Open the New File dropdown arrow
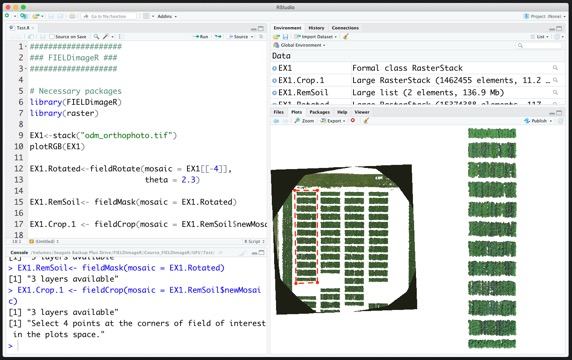The image size is (572, 360). click(15, 16)
